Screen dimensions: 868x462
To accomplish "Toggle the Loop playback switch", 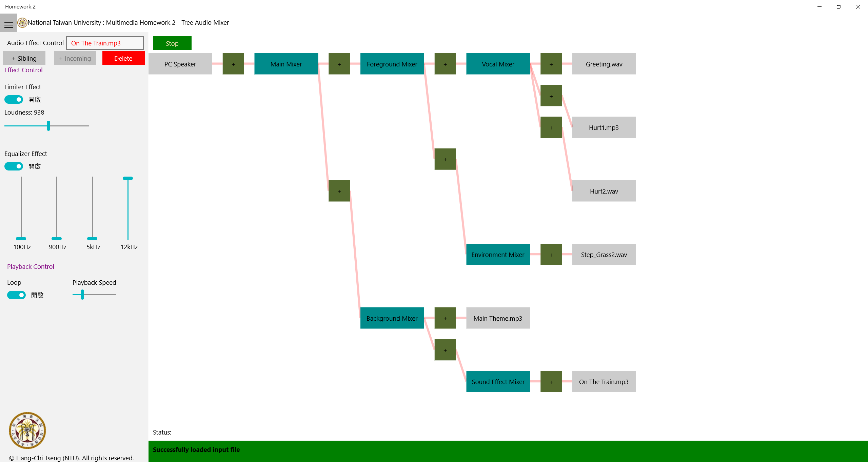I will click(16, 295).
